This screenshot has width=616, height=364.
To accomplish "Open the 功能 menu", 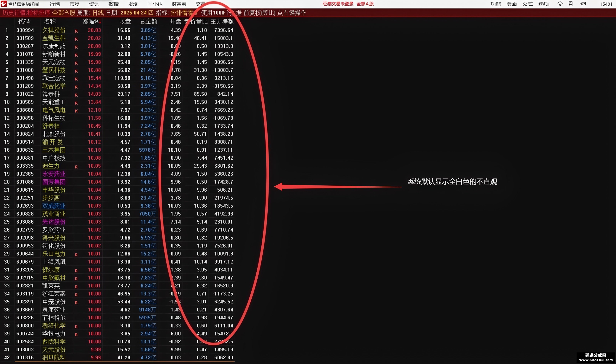I will point(495,4).
